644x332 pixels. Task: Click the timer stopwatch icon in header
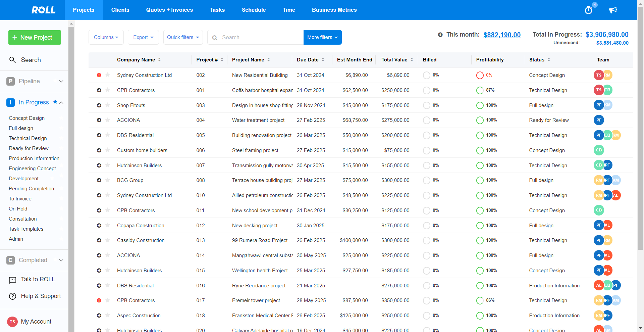(x=588, y=10)
